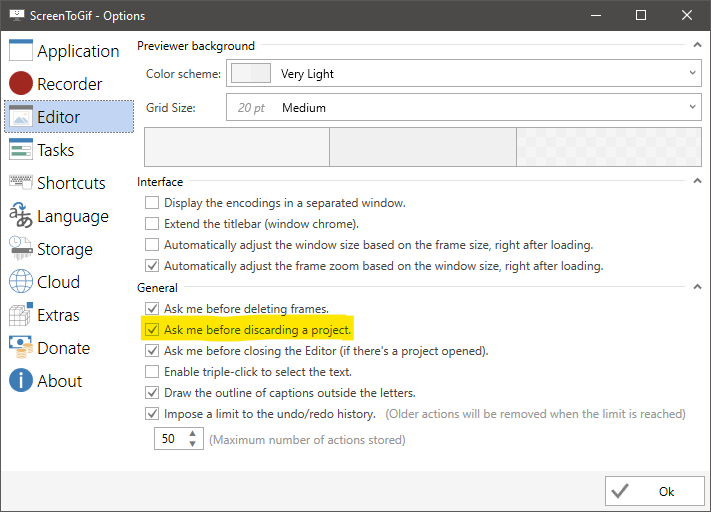Click the Language translate icon

point(21,215)
